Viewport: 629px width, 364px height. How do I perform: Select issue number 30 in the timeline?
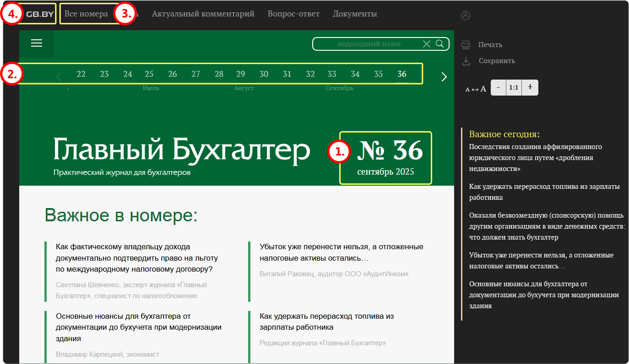(264, 74)
